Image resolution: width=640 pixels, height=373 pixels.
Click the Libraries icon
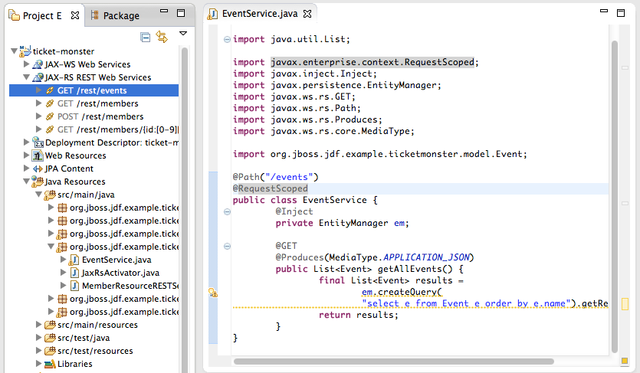pos(50,364)
